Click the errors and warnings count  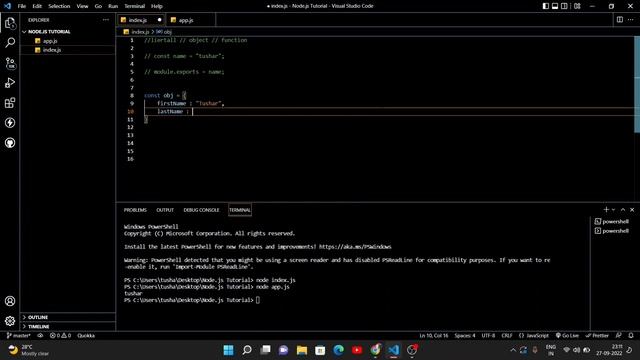[x=60, y=336]
